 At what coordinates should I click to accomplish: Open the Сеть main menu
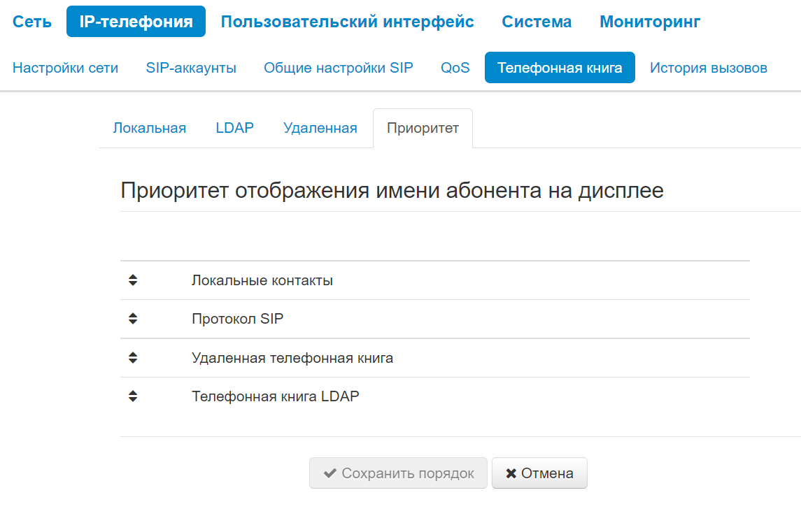(x=32, y=22)
